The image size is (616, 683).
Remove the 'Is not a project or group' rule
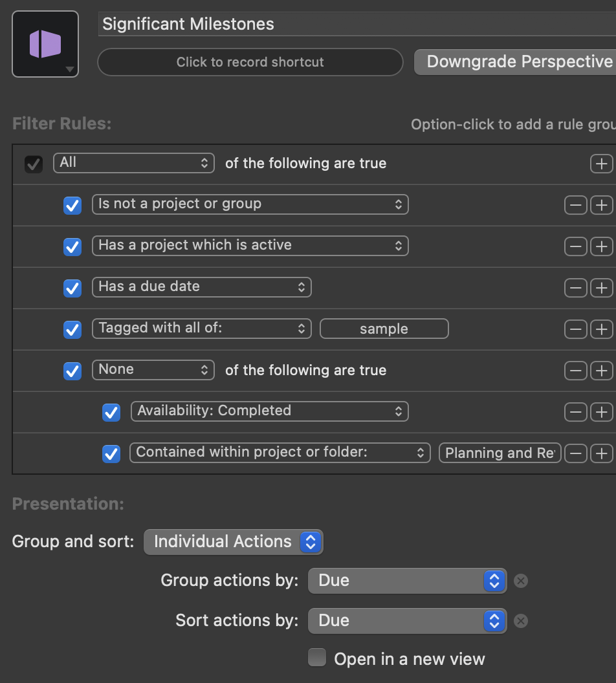pos(575,205)
